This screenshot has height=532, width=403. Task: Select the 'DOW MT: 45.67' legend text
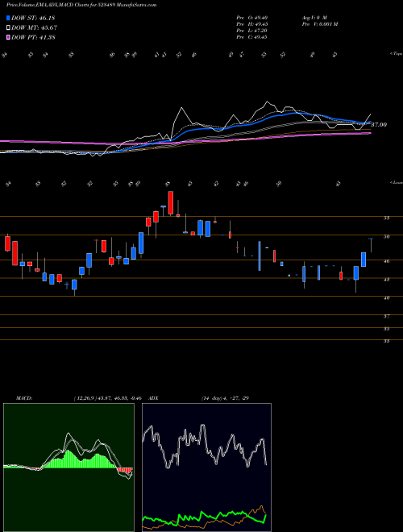(x=35, y=28)
